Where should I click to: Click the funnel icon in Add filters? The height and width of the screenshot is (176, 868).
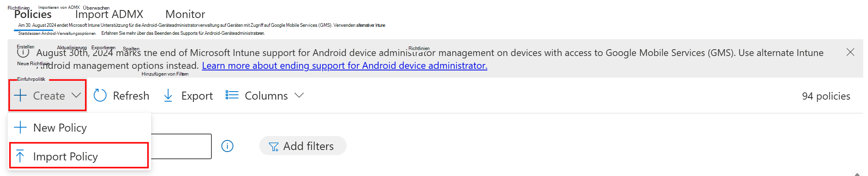click(x=274, y=147)
